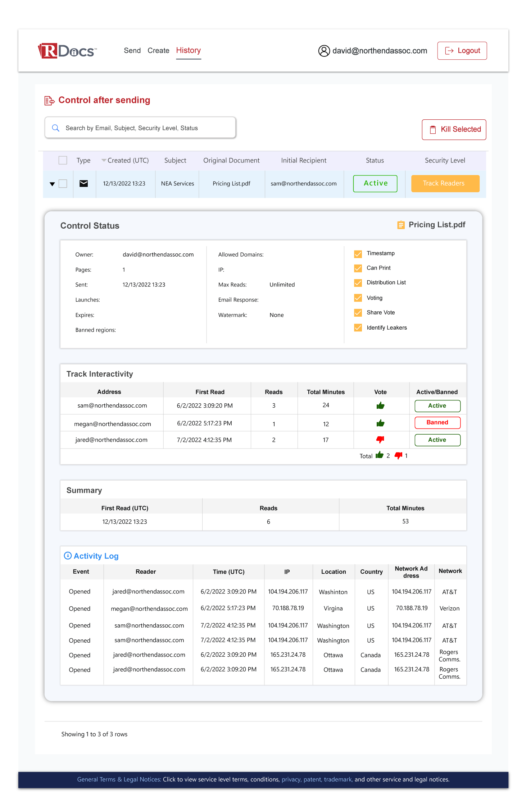
Task: Switch to the Create tab
Action: click(158, 51)
